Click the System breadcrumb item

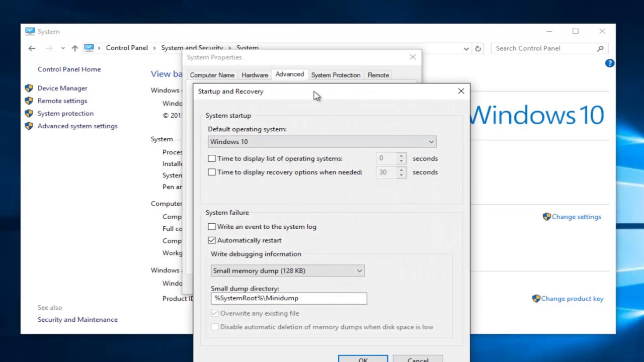click(248, 48)
